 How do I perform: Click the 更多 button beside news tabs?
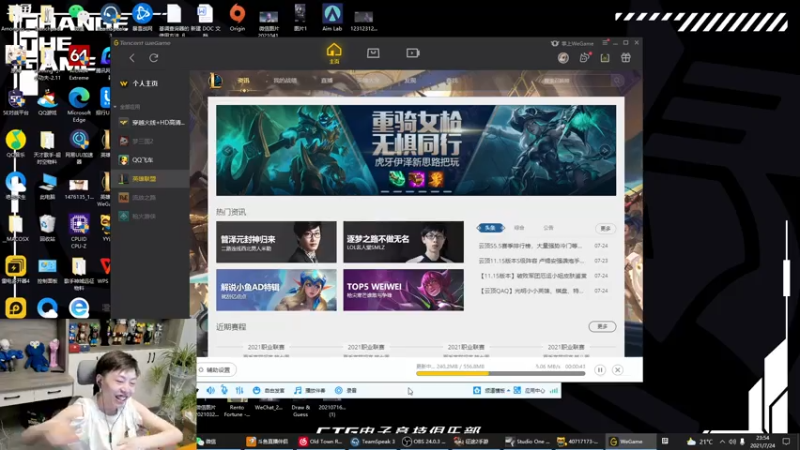pos(605,229)
